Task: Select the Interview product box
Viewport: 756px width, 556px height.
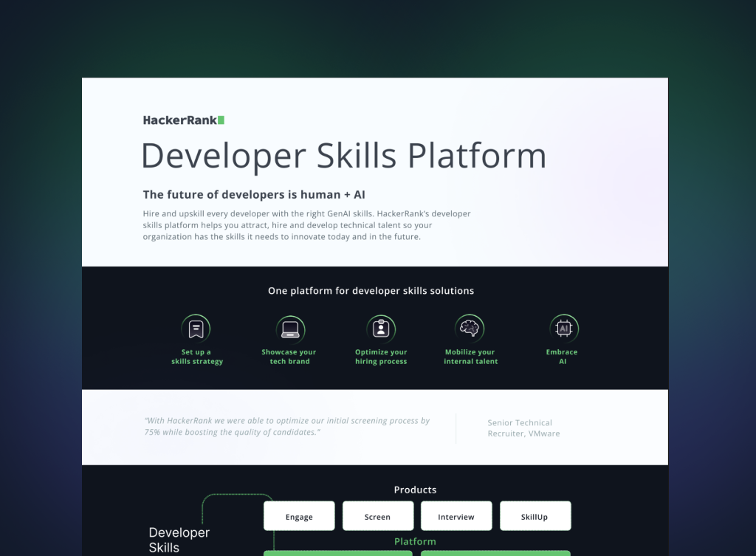Action: 456,516
